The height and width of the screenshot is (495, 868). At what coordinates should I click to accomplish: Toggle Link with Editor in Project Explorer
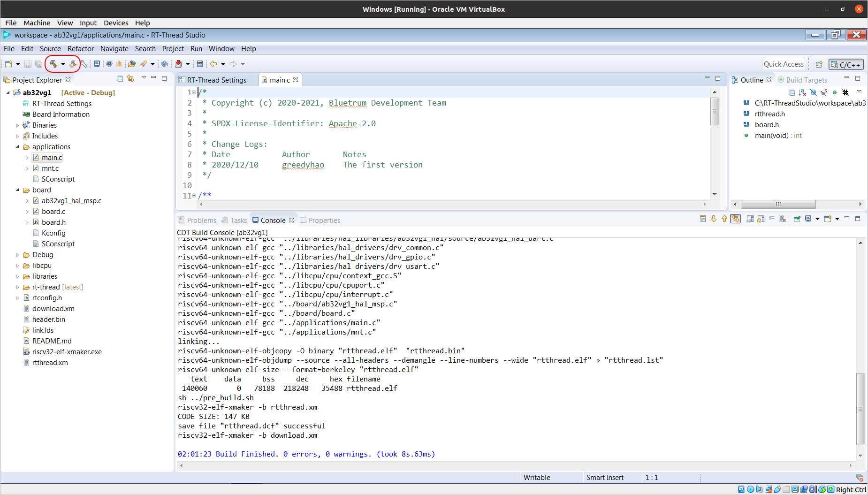coord(131,79)
